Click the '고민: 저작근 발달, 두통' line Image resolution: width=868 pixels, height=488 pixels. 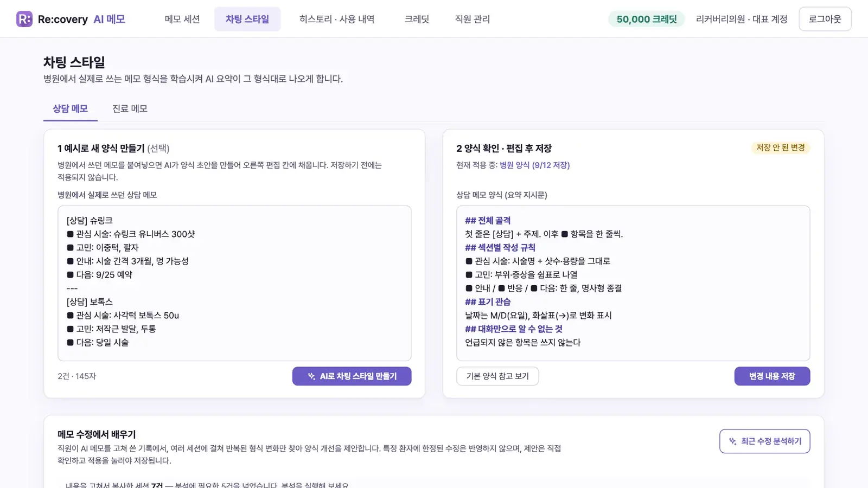(x=111, y=329)
